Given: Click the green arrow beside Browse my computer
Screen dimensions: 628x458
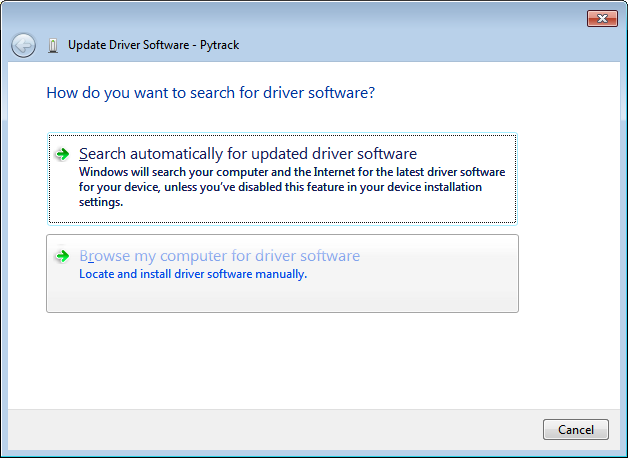Looking at the screenshot, I should [x=63, y=256].
